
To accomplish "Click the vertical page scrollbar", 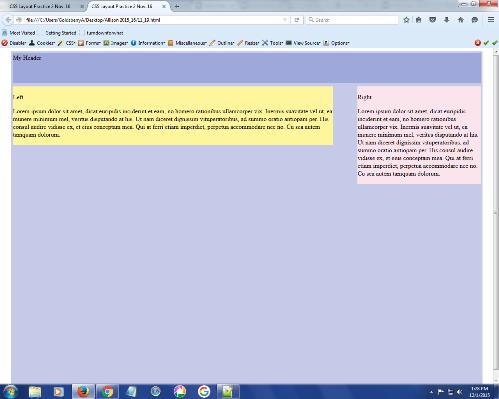I will coord(496,213).
